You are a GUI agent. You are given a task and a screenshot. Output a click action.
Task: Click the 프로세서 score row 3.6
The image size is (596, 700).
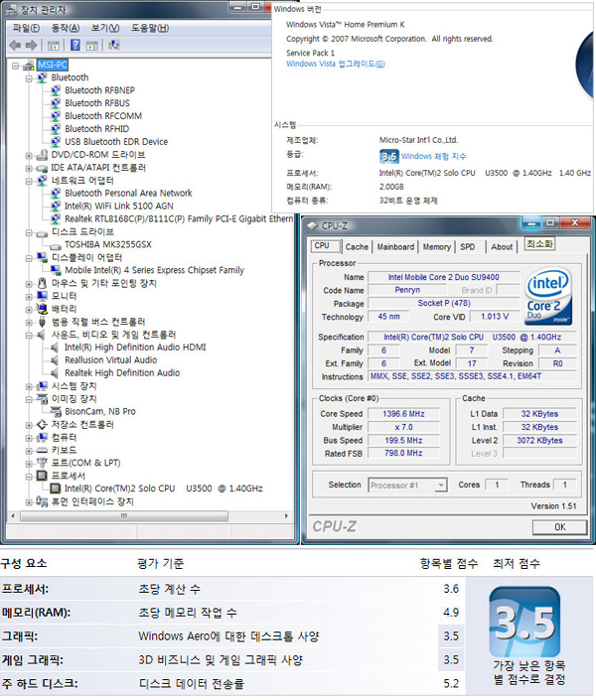coord(232,589)
